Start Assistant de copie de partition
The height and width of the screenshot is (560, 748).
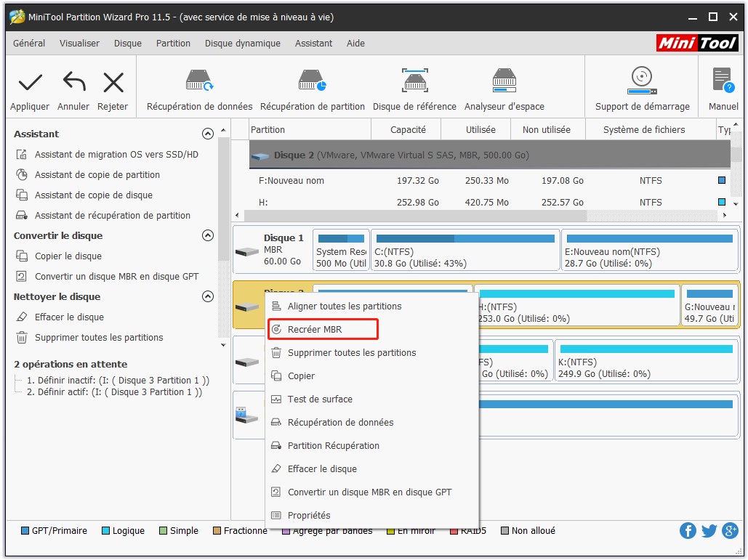click(x=97, y=175)
